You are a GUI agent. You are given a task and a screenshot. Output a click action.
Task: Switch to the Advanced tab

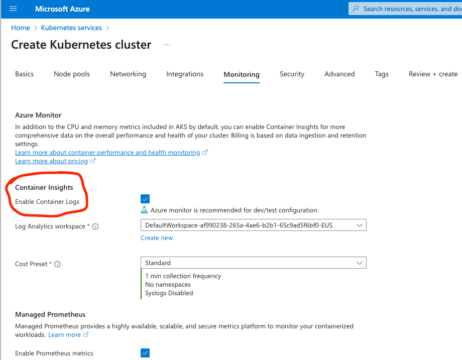point(339,74)
